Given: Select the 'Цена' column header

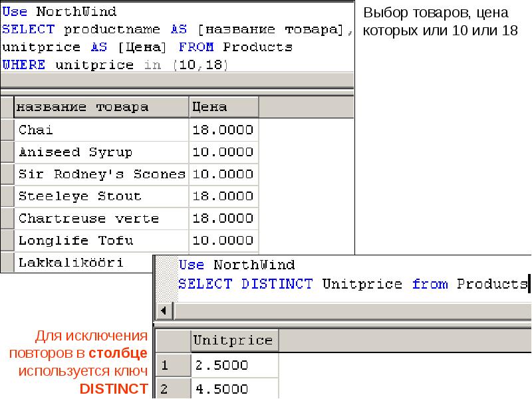Looking at the screenshot, I should [224, 107].
